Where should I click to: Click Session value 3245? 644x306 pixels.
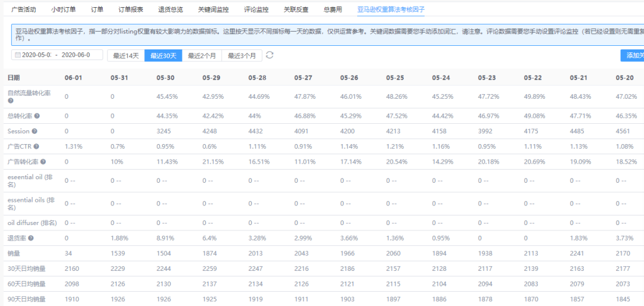tap(163, 131)
